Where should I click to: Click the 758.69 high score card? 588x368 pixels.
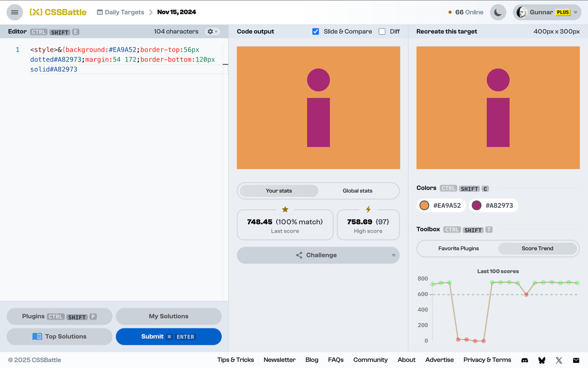[x=368, y=225]
